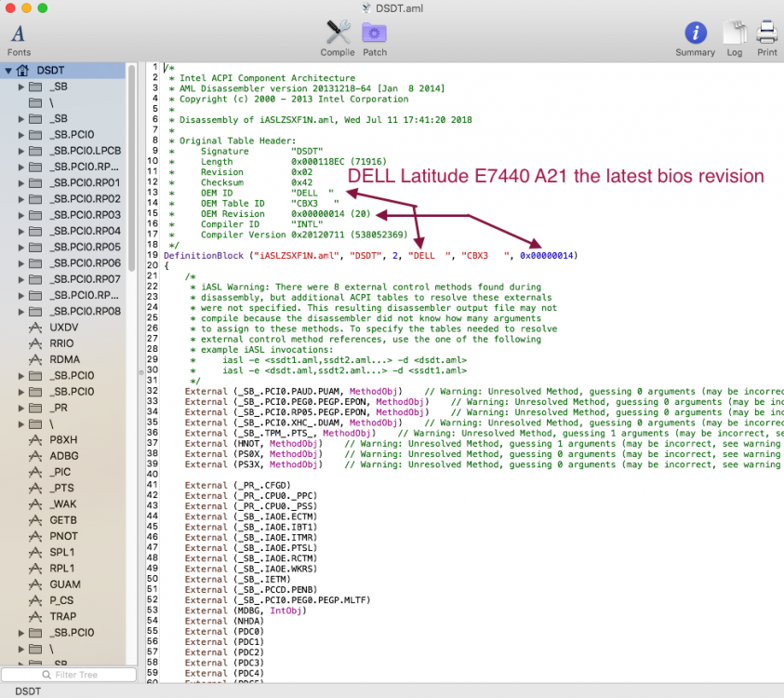Screen dimensions: 784x698
Task: Select the SPL1 method icon
Action: click(35, 553)
